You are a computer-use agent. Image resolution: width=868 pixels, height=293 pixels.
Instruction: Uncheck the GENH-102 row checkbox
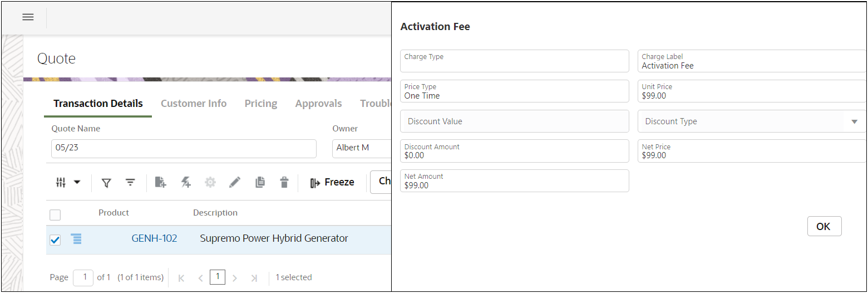(55, 240)
